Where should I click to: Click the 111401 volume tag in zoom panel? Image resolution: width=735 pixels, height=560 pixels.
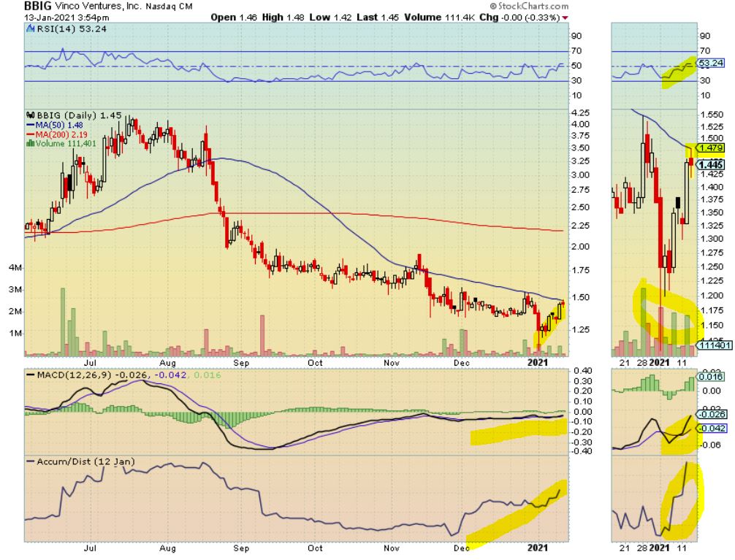point(714,345)
